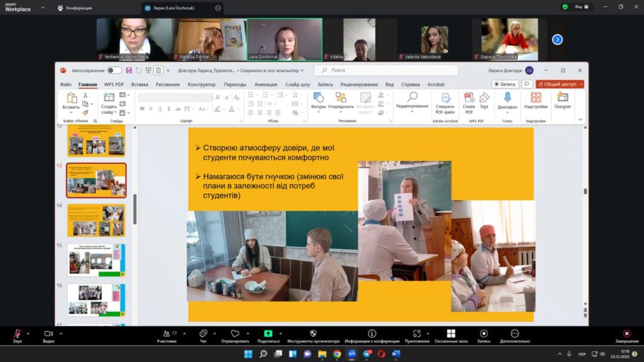
Task: Click the Поделиться share screen icon
Action: click(268, 333)
